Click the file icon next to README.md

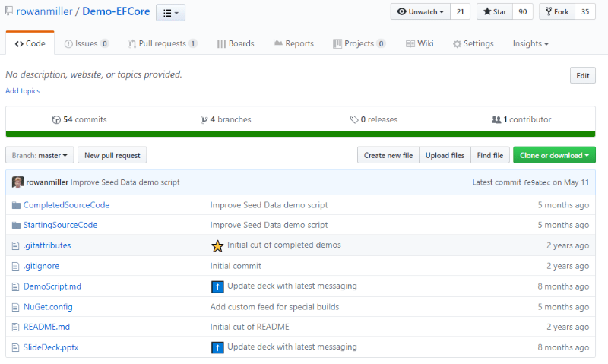[x=16, y=328]
